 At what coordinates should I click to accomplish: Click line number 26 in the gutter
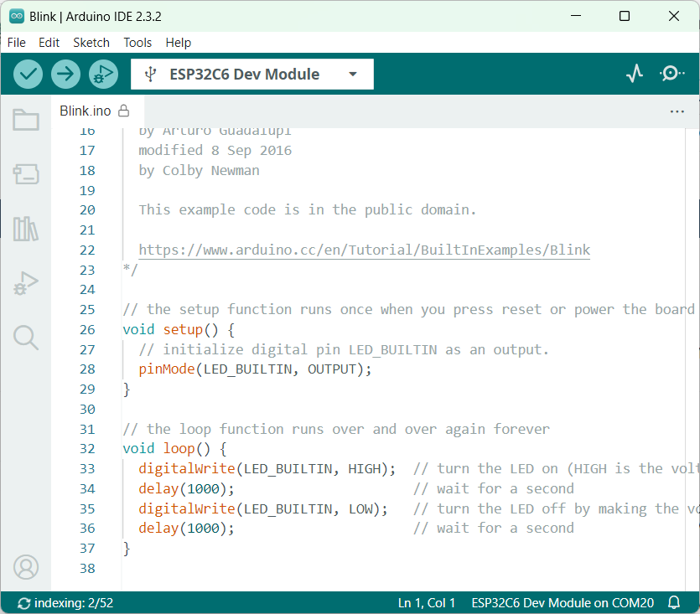coord(87,330)
